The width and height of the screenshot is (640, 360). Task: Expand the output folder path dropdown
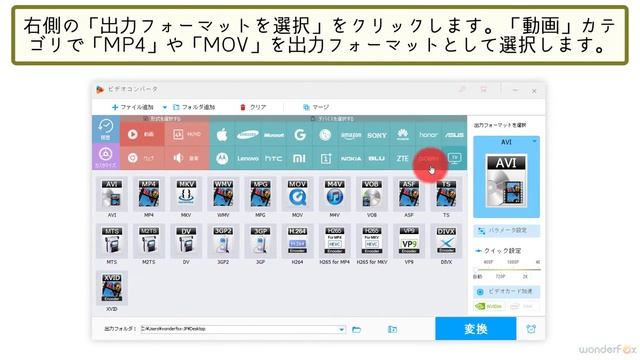click(341, 329)
